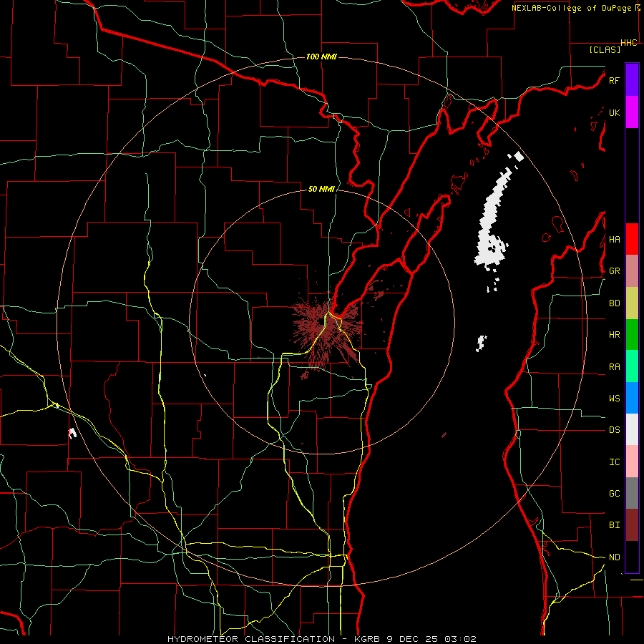Select the IC light pink legend swatch

click(x=632, y=462)
